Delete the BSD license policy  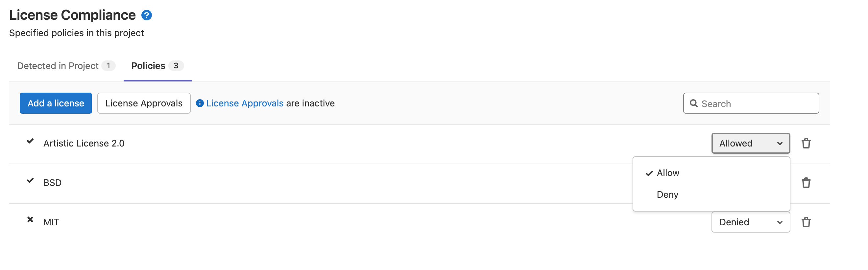point(806,183)
